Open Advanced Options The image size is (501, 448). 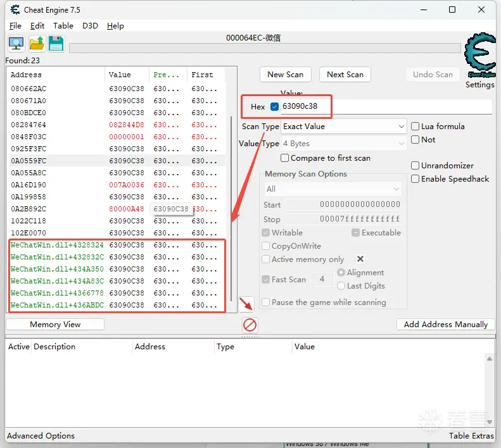pyautogui.click(x=41, y=435)
